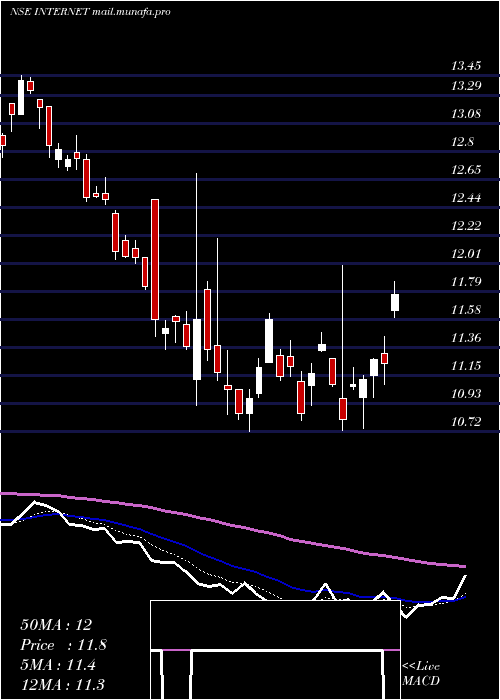Click the 11.15 price level label
This screenshot has height=700, width=500.
(466, 367)
